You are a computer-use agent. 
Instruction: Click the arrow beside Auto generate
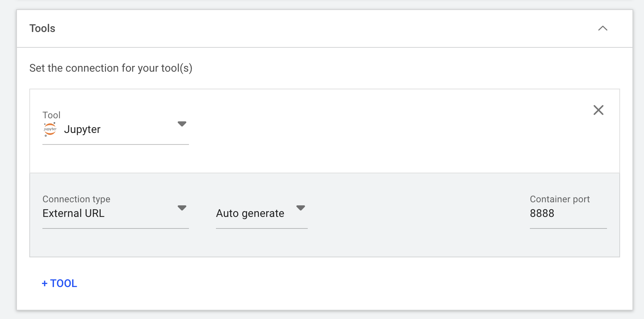point(301,208)
